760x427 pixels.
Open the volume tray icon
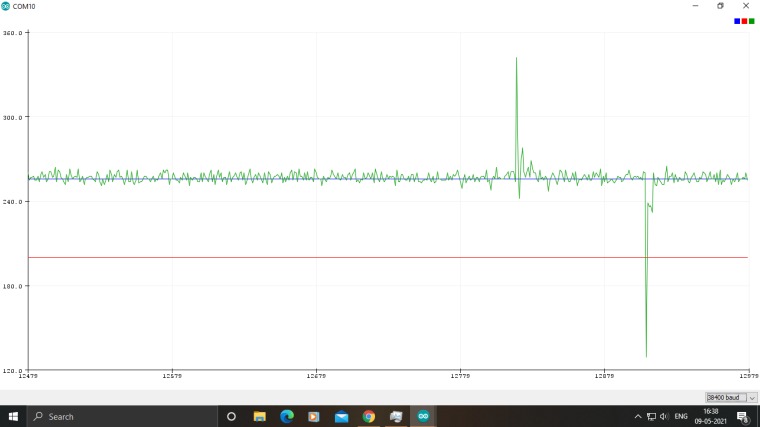pos(664,416)
